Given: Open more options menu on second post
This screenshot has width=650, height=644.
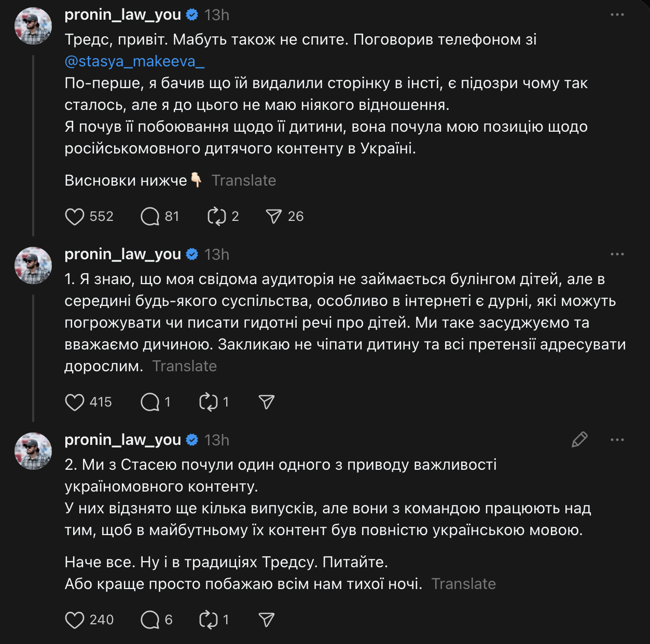Looking at the screenshot, I should pos(617,254).
